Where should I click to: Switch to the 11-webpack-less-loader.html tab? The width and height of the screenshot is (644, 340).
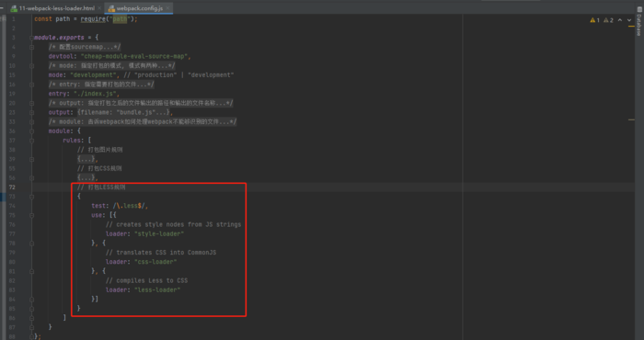(x=56, y=8)
